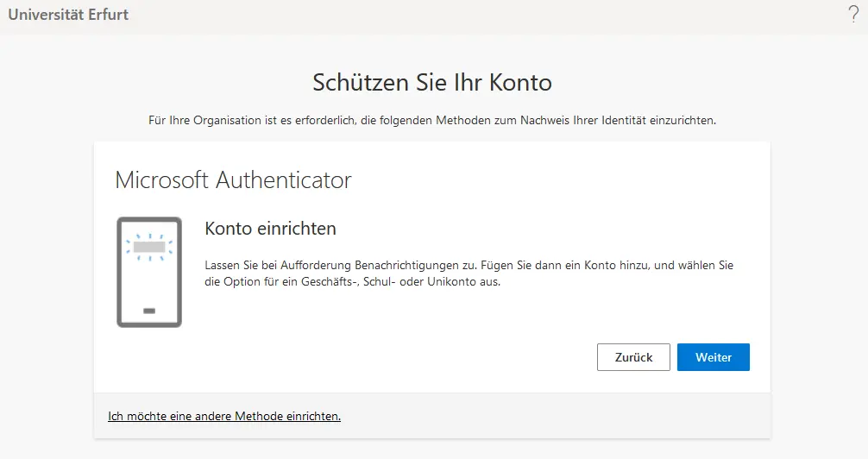The height and width of the screenshot is (459, 868).
Task: Open the 'Ich möchte eine andere Methode einrichten' link
Action: click(x=224, y=416)
